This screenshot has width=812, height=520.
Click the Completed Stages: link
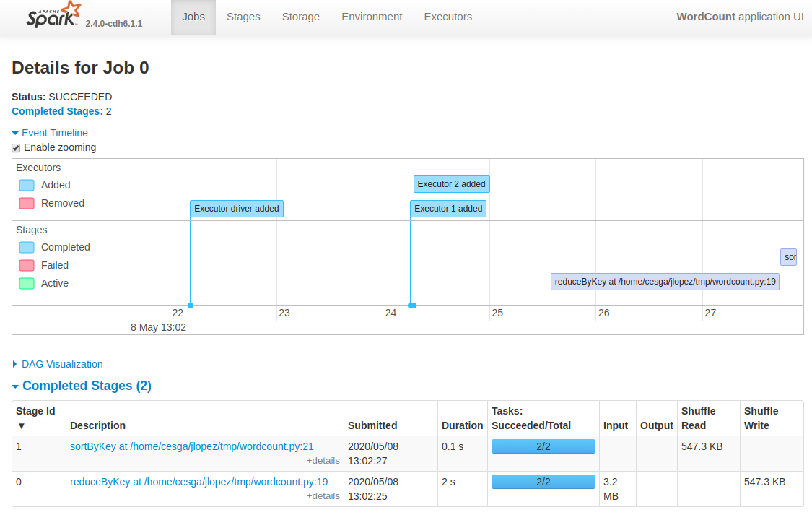(58, 111)
